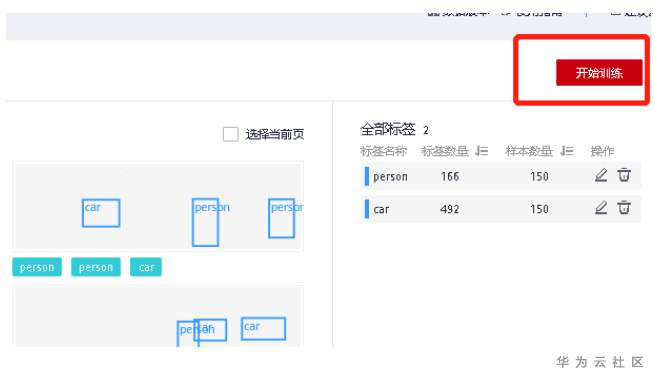The image size is (654, 384).
Task: Select the car tag chip under first image
Action: click(146, 267)
